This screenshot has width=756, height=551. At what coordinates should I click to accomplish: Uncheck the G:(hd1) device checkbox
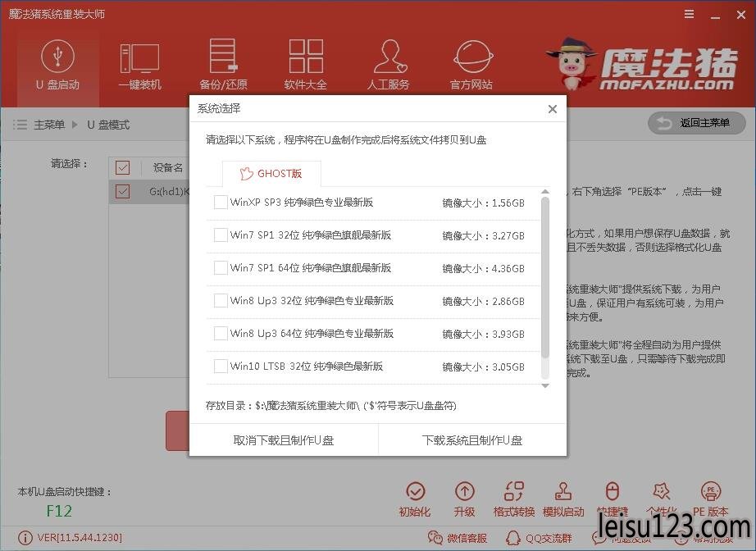click(x=123, y=191)
